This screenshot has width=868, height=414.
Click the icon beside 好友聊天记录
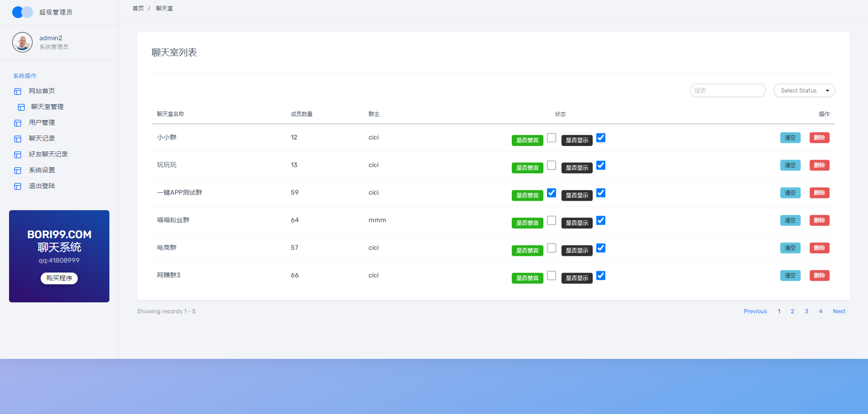point(18,155)
